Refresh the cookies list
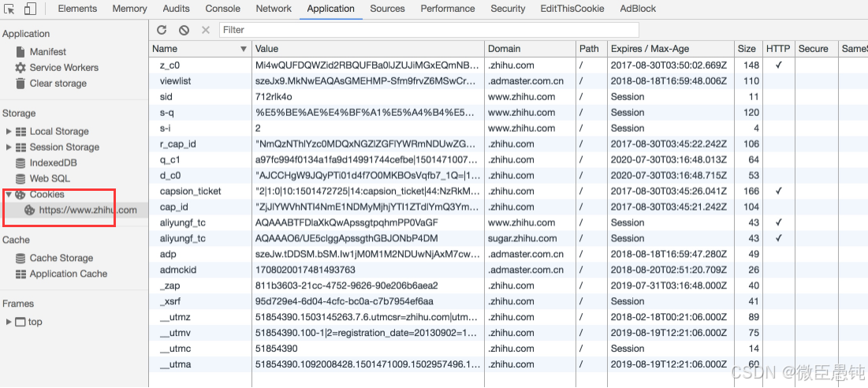The height and width of the screenshot is (388, 868). (x=161, y=30)
